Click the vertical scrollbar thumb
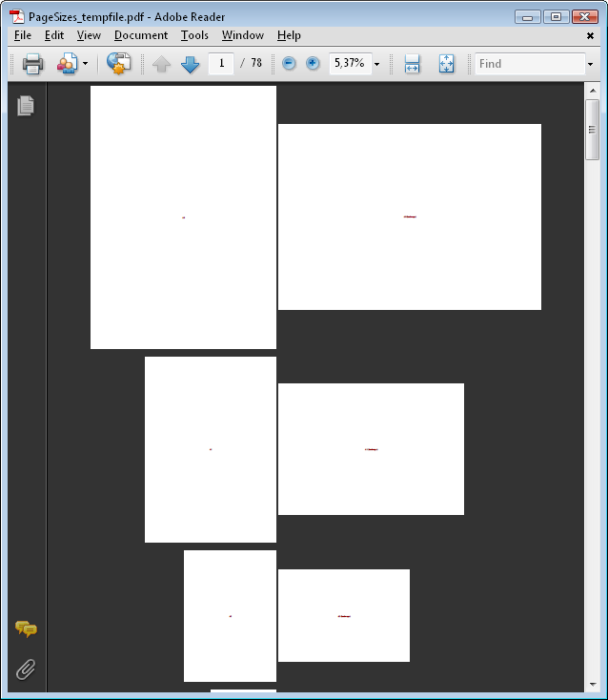This screenshot has height=700, width=608. (x=592, y=129)
